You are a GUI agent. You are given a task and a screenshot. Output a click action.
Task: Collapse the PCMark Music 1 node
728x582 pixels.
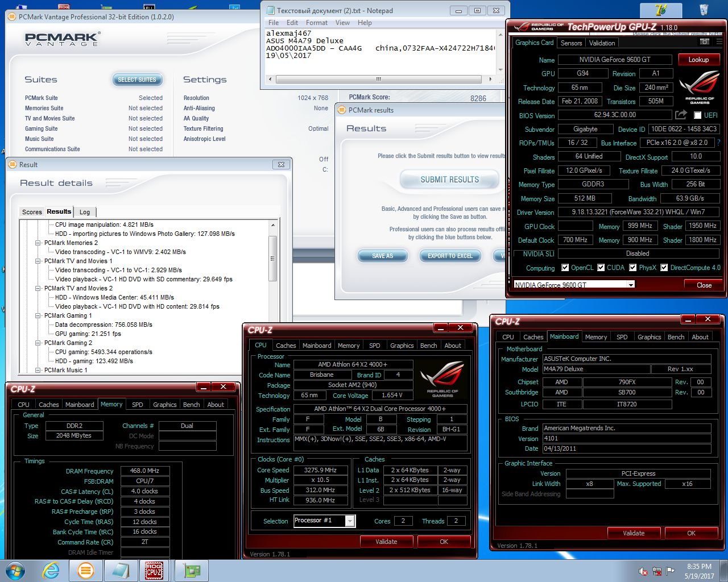pyautogui.click(x=38, y=370)
